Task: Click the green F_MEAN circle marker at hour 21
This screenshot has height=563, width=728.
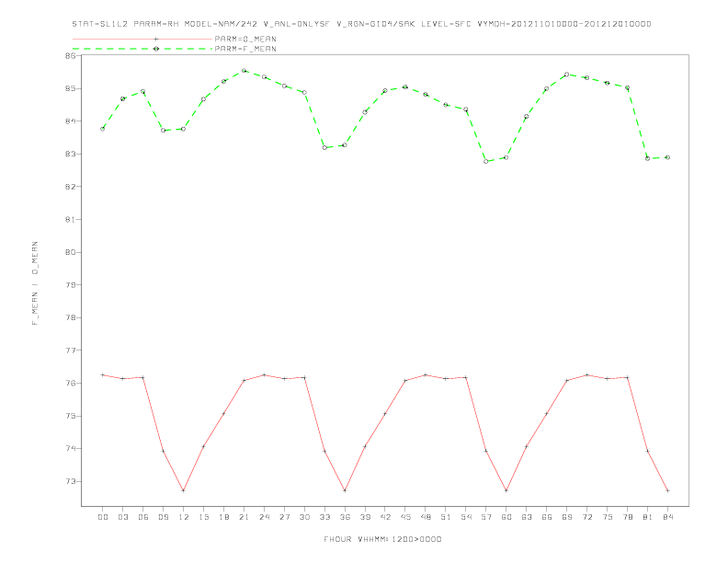Action: point(244,71)
